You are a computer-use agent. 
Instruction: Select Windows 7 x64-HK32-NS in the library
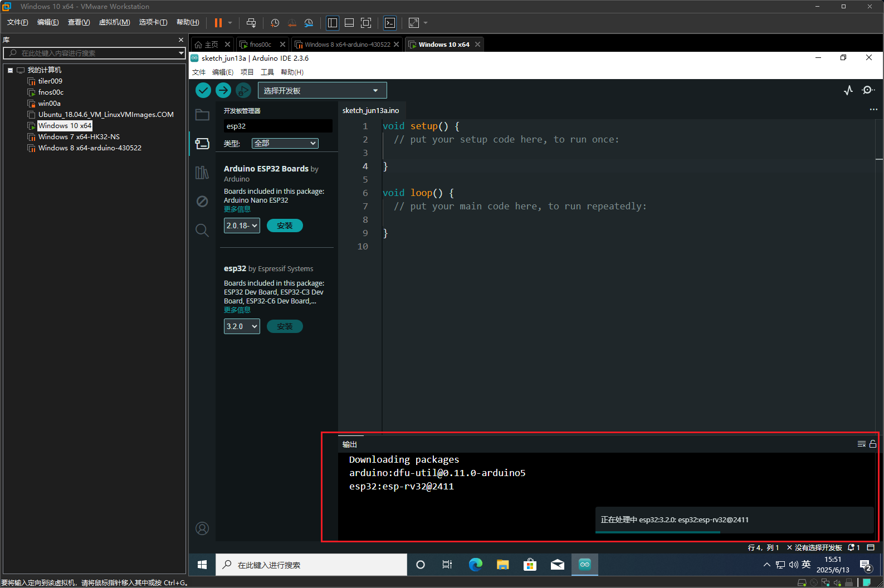coord(79,137)
